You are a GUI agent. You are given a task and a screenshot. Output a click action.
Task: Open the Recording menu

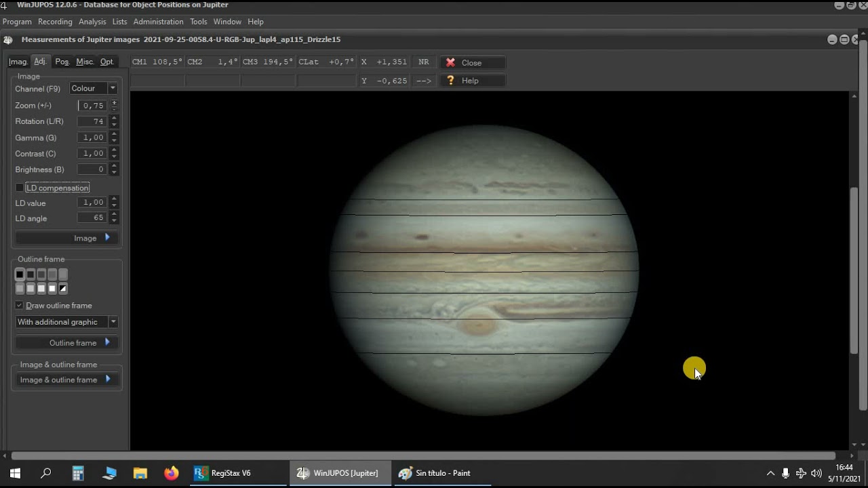[x=55, y=22]
